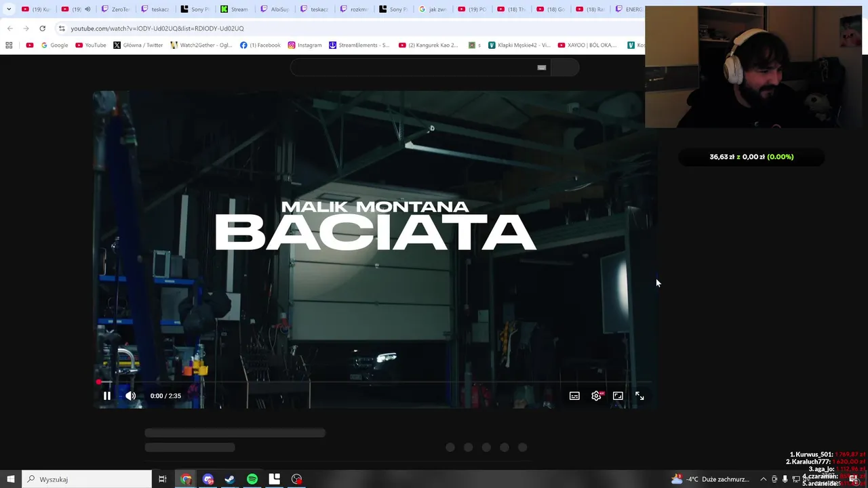Go back to the previous page
The image size is (868, 488).
tap(9, 28)
